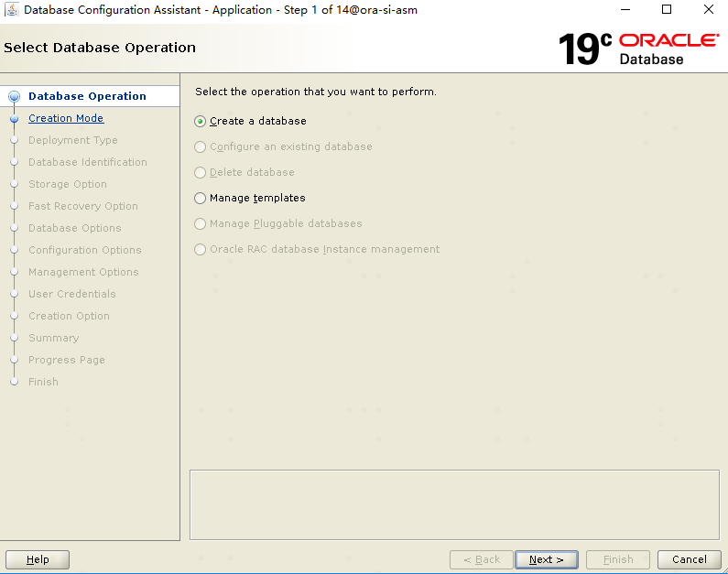
Task: Click the Database Operation step bullet
Action: point(15,96)
